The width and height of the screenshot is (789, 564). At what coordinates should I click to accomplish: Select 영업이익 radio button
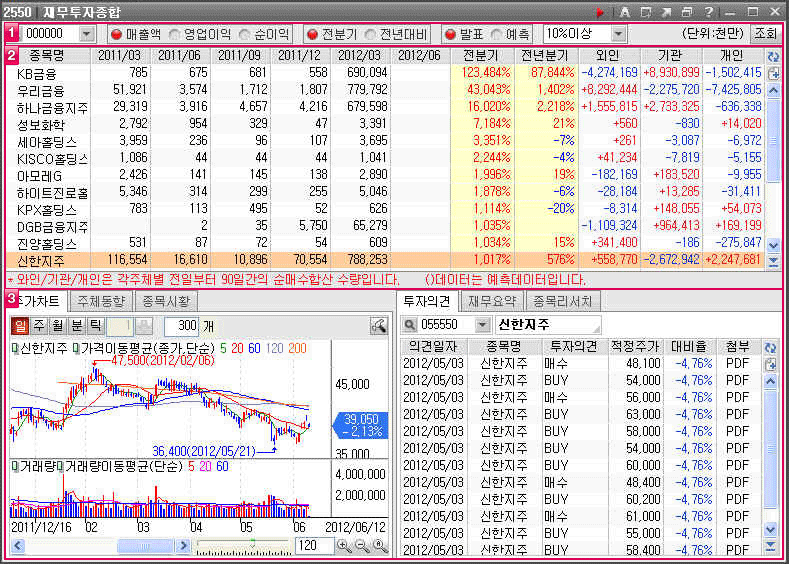click(x=175, y=34)
